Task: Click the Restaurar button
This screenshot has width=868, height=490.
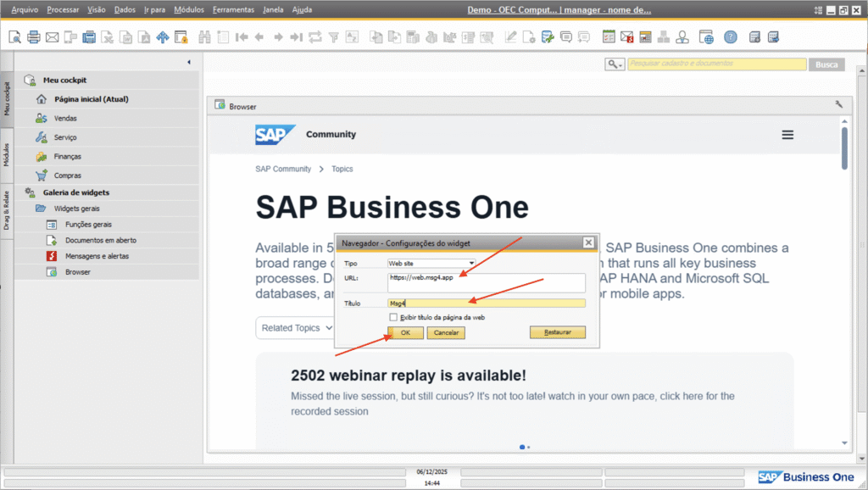Action: click(x=557, y=333)
